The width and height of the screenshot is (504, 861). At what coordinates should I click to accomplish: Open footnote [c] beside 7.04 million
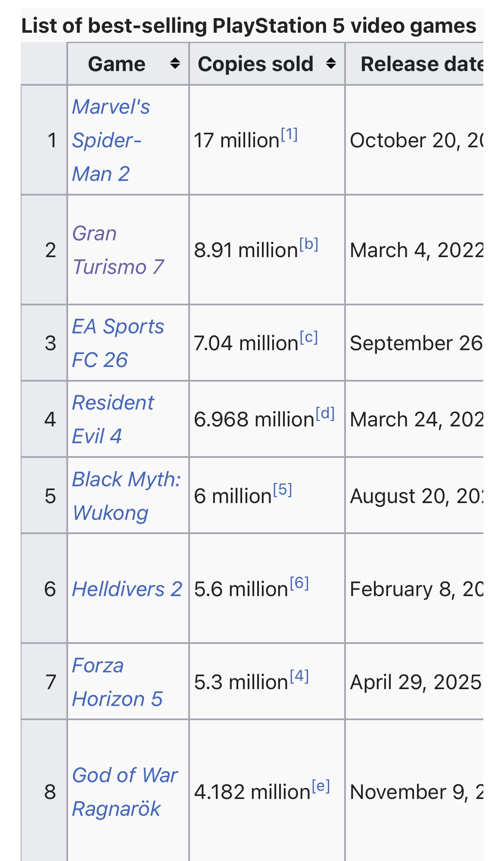pos(309,337)
